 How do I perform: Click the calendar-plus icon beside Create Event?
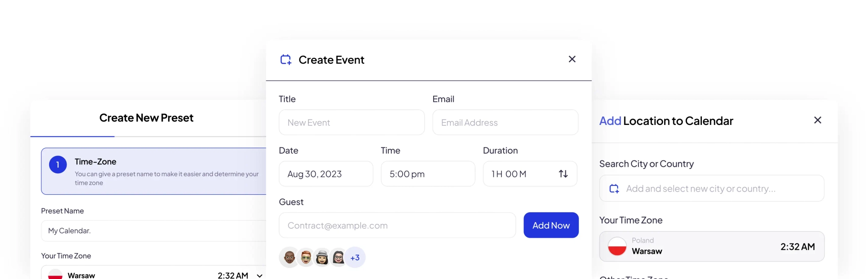coord(286,60)
